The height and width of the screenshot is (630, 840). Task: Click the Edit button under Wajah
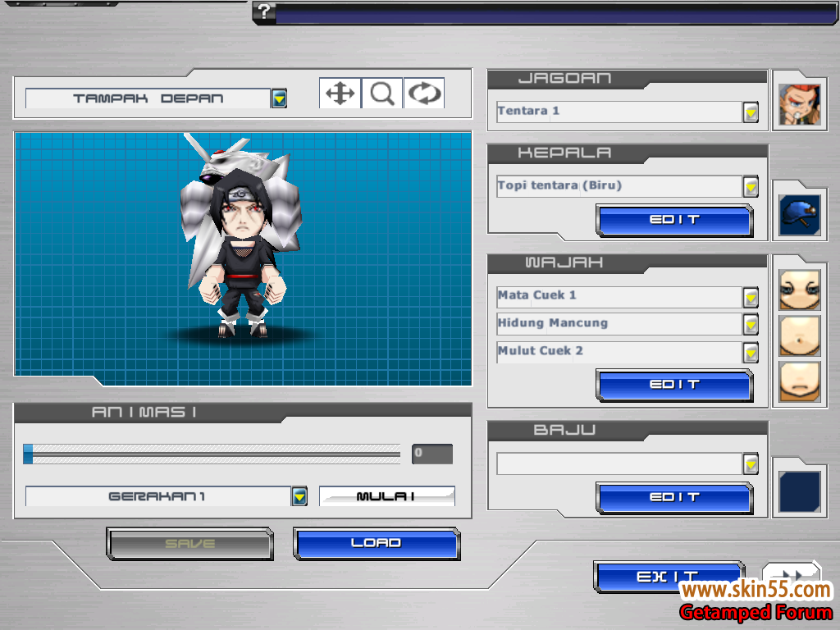pos(674,385)
